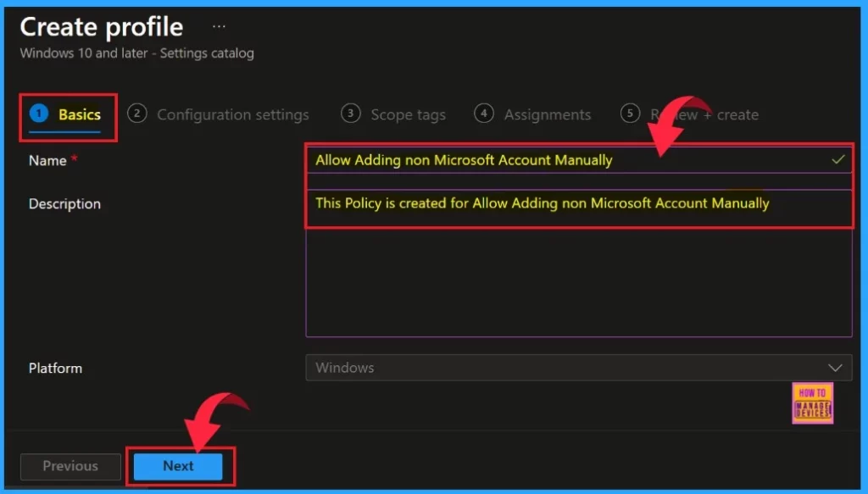
Task: Click the Name field label
Action: pos(47,160)
